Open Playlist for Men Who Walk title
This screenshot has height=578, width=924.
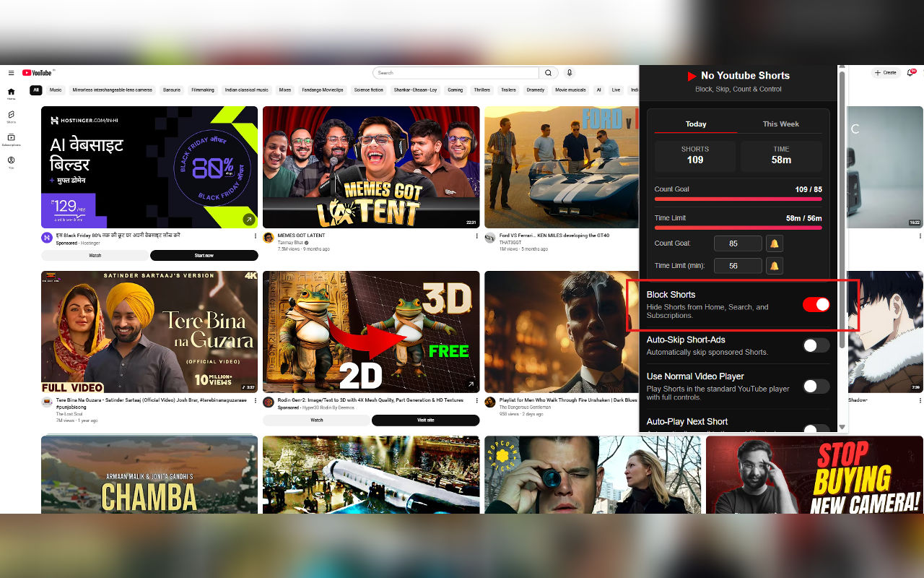[x=568, y=400]
